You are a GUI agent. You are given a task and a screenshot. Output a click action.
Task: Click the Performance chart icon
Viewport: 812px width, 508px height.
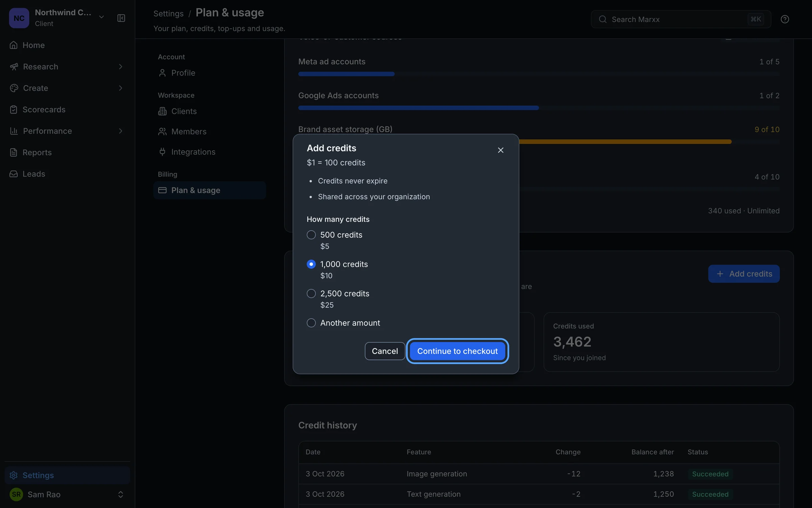coord(14,131)
